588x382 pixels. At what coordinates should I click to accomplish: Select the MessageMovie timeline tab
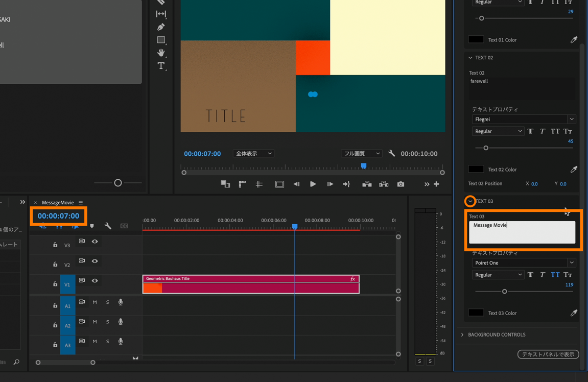coord(58,203)
